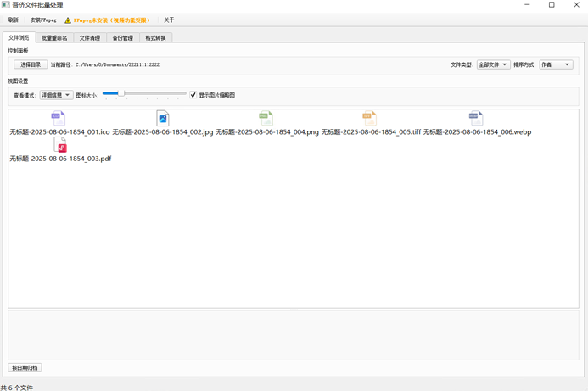Open the 文件类型 dropdown
This screenshot has height=391, width=588.
pos(493,64)
